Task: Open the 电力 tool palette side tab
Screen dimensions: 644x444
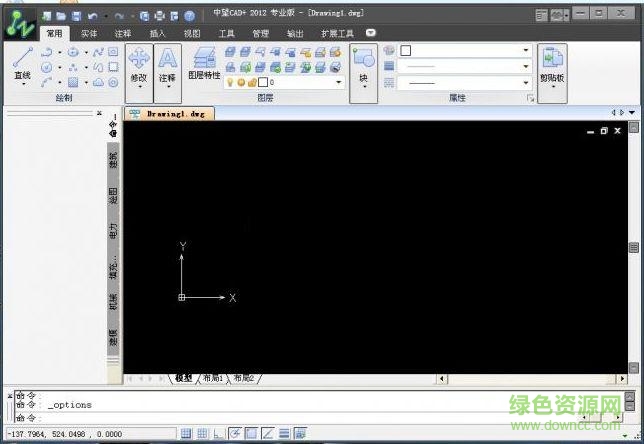Action: (x=113, y=231)
